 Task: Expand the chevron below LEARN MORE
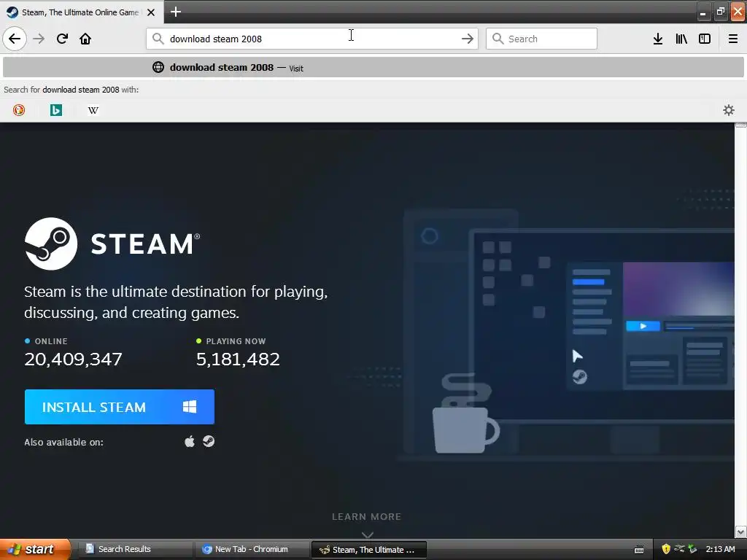pyautogui.click(x=368, y=535)
